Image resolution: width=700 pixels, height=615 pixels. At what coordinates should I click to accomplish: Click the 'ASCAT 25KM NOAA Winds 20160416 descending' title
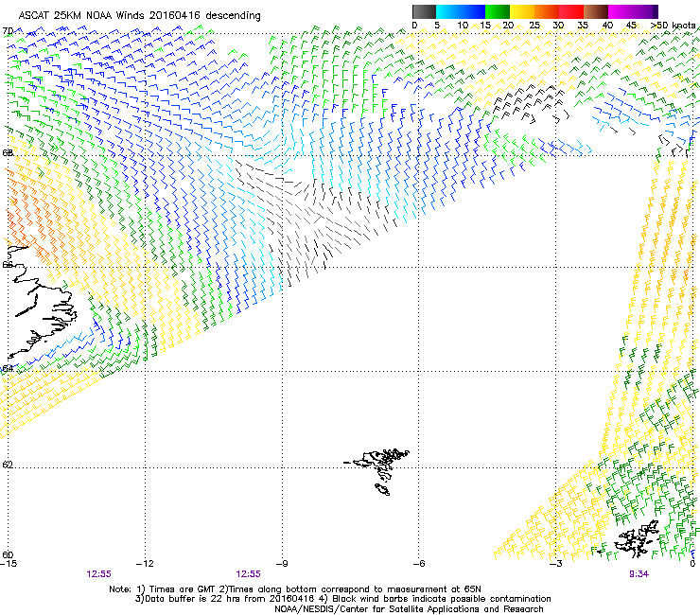tap(139, 15)
